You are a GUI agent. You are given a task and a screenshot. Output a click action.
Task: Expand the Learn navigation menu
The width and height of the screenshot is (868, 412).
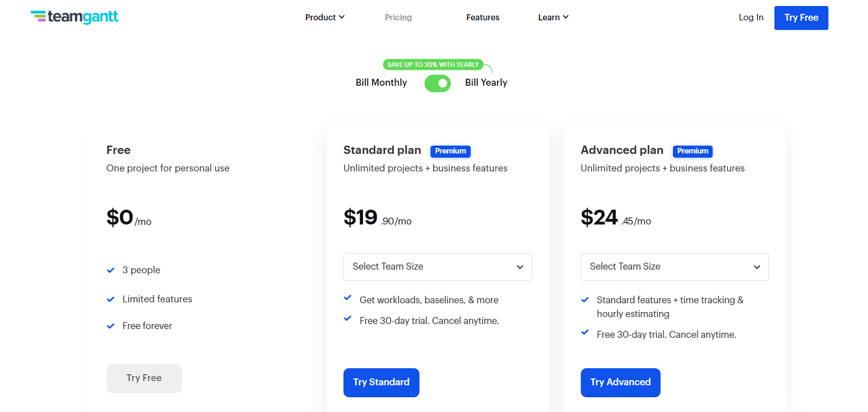coord(553,18)
